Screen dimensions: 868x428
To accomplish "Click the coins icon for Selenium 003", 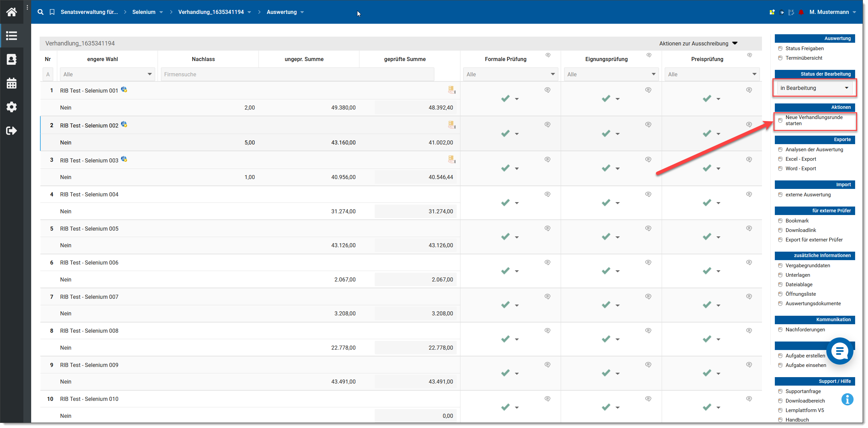I will tap(452, 159).
